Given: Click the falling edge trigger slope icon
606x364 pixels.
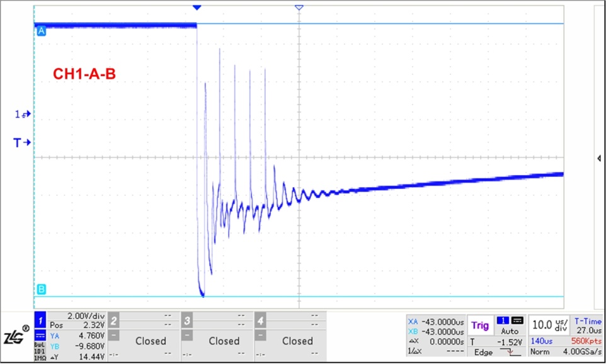Looking at the screenshot, I should pos(513,353).
